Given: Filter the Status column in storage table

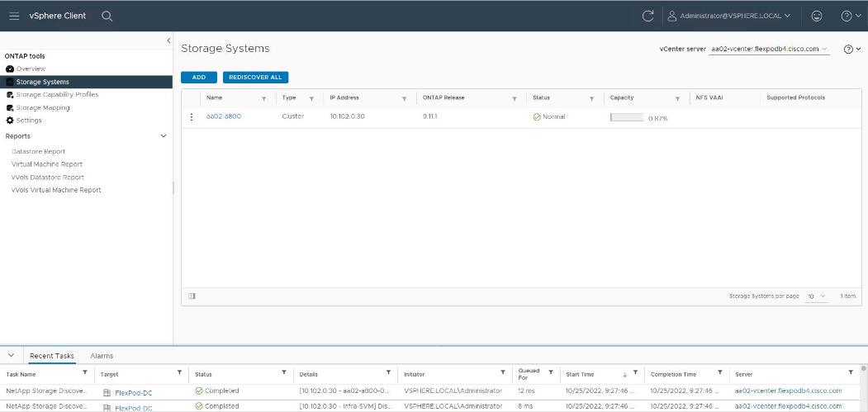Looking at the screenshot, I should (592, 98).
